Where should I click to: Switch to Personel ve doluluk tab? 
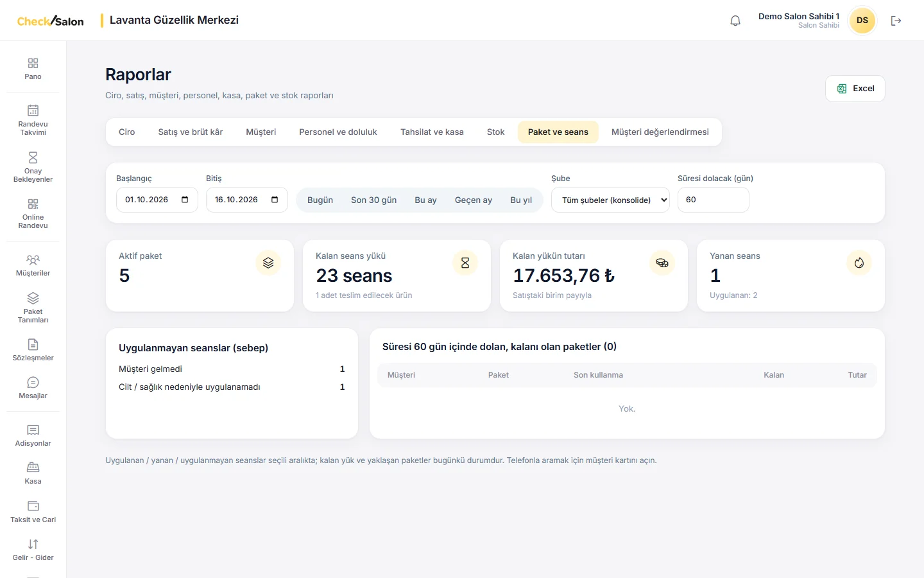338,132
